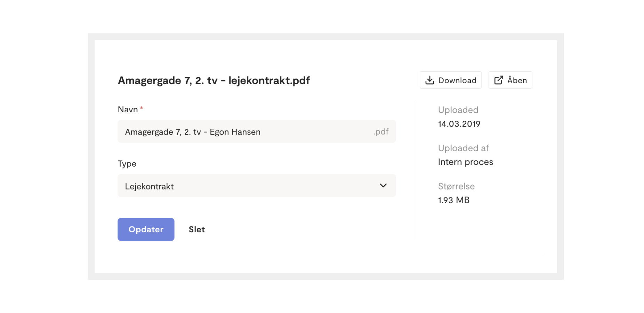The width and height of the screenshot is (644, 313).
Task: Open the file with the Åben button
Action: (510, 80)
